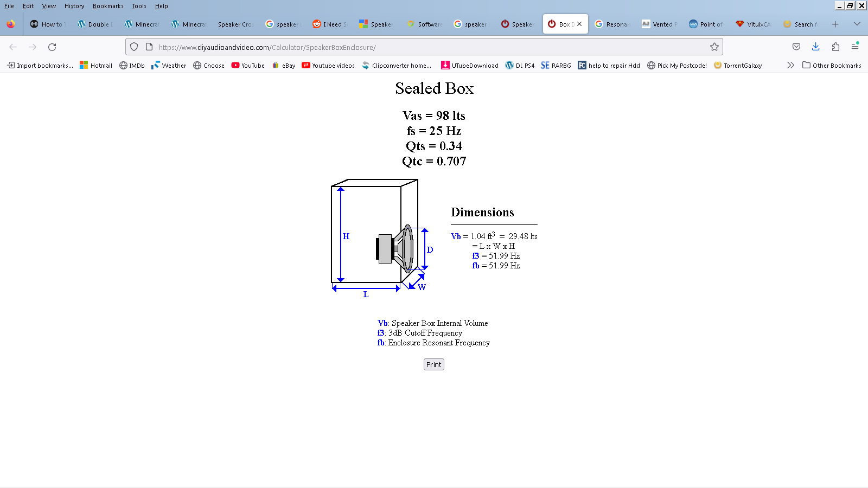The height and width of the screenshot is (488, 868).
Task: Open the File menu
Action: (9, 6)
